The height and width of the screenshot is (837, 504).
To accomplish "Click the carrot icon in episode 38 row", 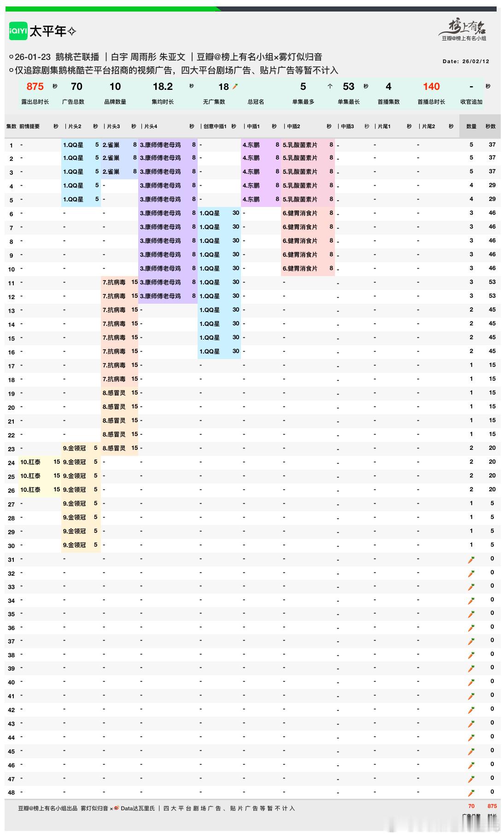I will coord(471,655).
